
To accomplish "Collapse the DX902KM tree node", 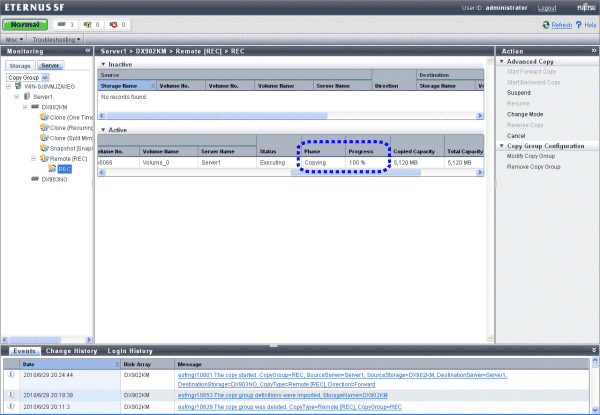I will [25, 107].
